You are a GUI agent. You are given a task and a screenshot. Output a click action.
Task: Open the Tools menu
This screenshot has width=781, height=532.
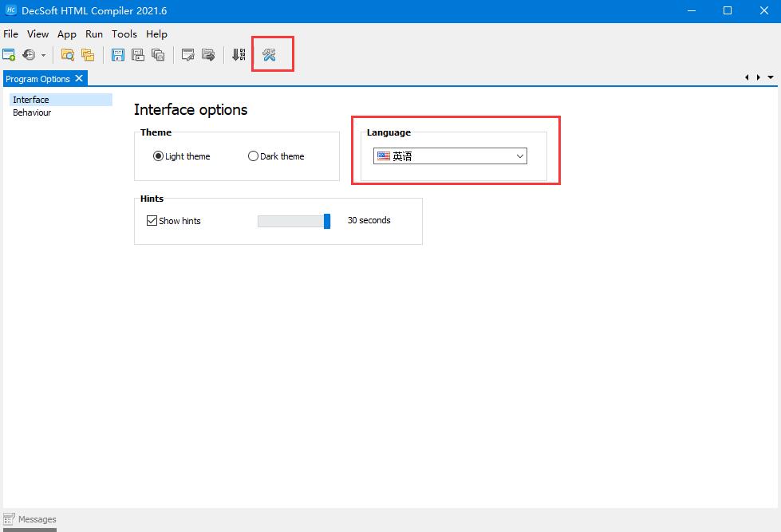(124, 34)
